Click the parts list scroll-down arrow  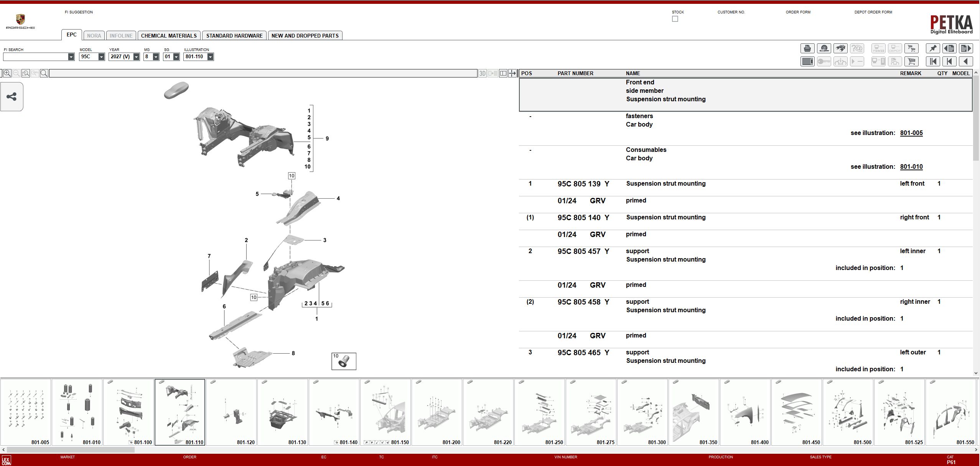pyautogui.click(x=976, y=372)
